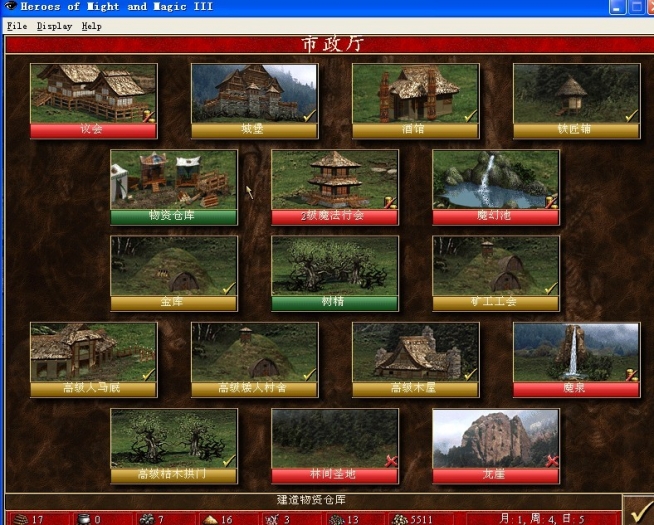The image size is (654, 525).
Task: Click the red 龙崖 label bar
Action: click(496, 475)
